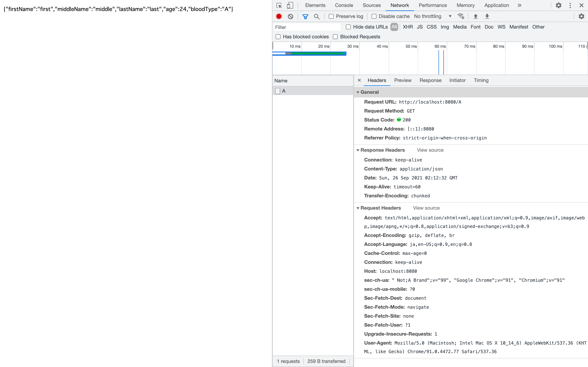Tick the Hide data URLs checkbox
The width and height of the screenshot is (588, 367).
[x=348, y=27]
